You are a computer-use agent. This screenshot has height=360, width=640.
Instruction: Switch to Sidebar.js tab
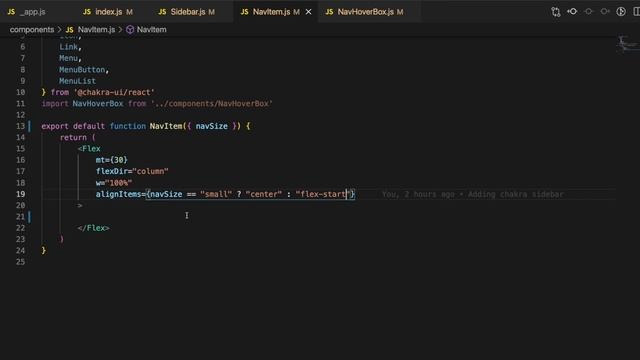187,12
